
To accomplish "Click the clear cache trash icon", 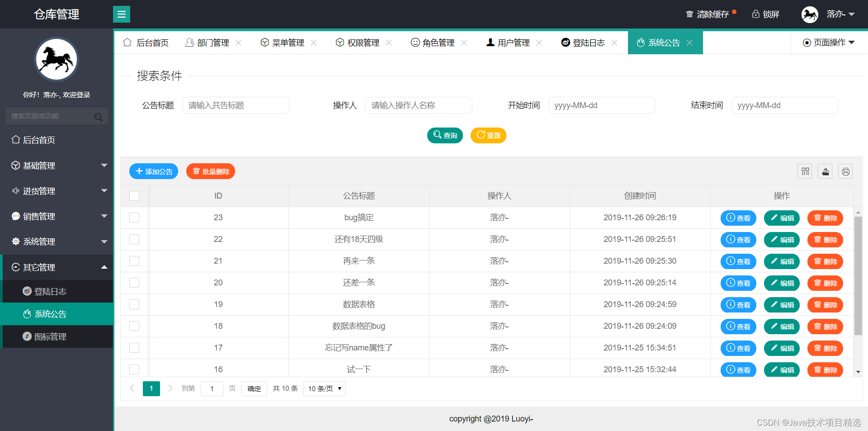I will 689,14.
